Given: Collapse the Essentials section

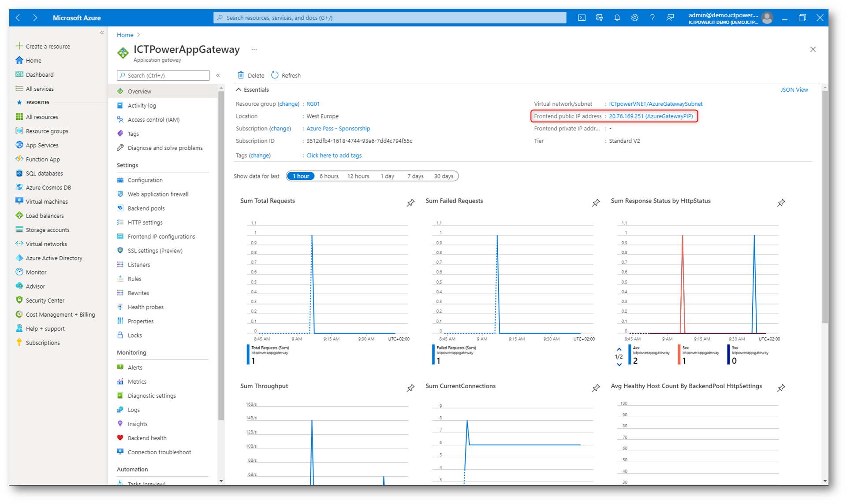Looking at the screenshot, I should tap(252, 89).
